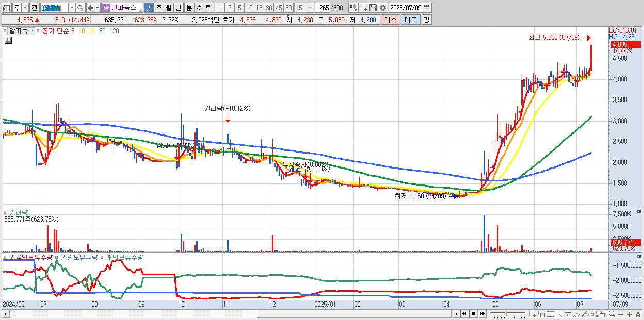Toggle the 일 daily period button
This screenshot has width=644, height=320.
pos(149,8)
